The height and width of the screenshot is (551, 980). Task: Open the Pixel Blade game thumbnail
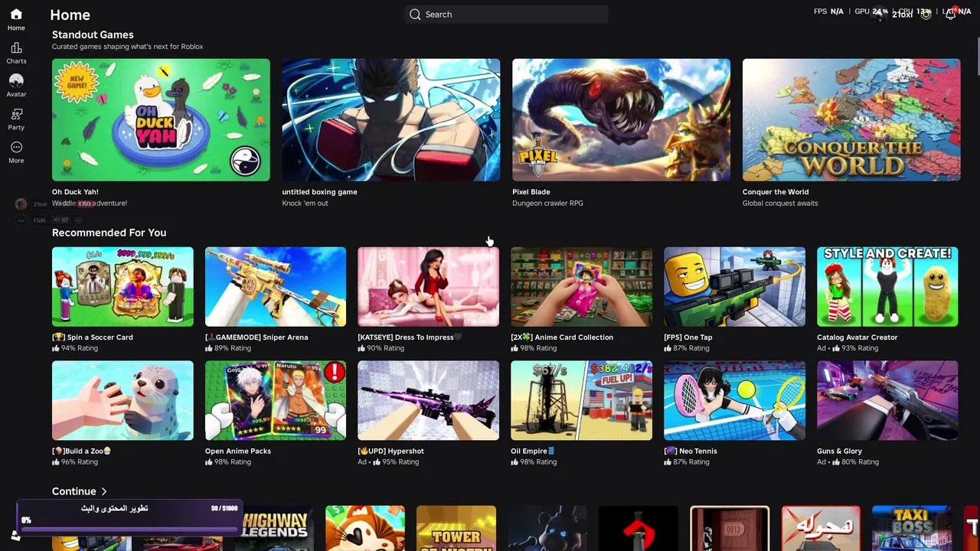pyautogui.click(x=621, y=120)
